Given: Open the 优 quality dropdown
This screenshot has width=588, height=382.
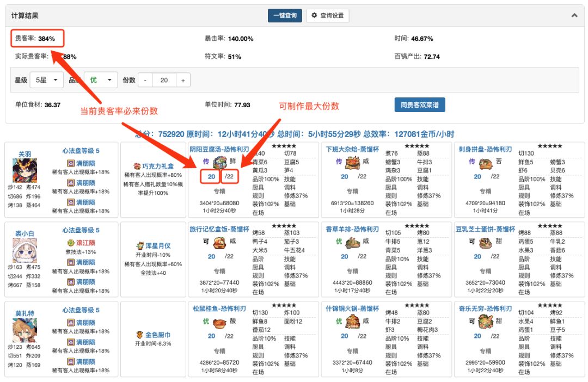Looking at the screenshot, I should (x=101, y=80).
